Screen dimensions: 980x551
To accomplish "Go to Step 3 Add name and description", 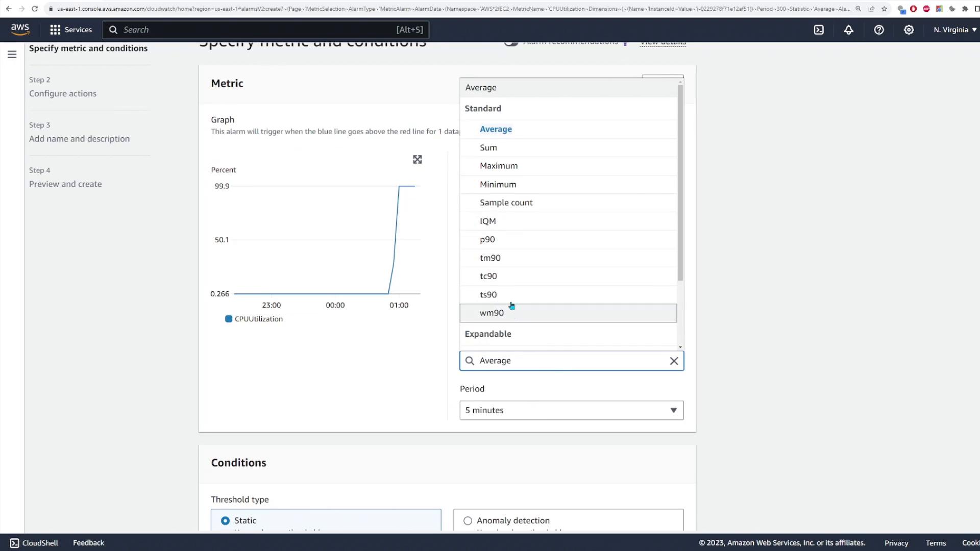I will pos(79,139).
